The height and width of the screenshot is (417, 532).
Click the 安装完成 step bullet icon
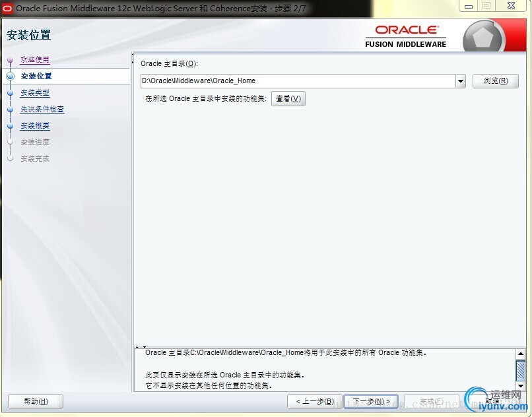pos(10,158)
